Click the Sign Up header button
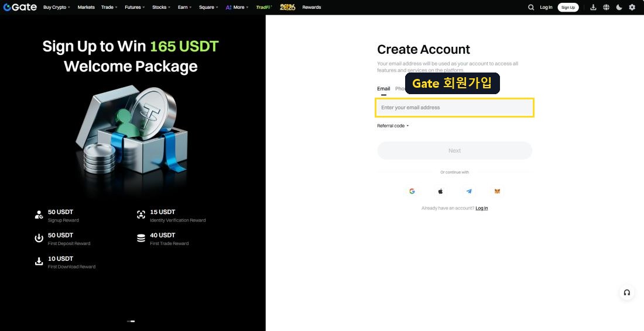 [568, 8]
